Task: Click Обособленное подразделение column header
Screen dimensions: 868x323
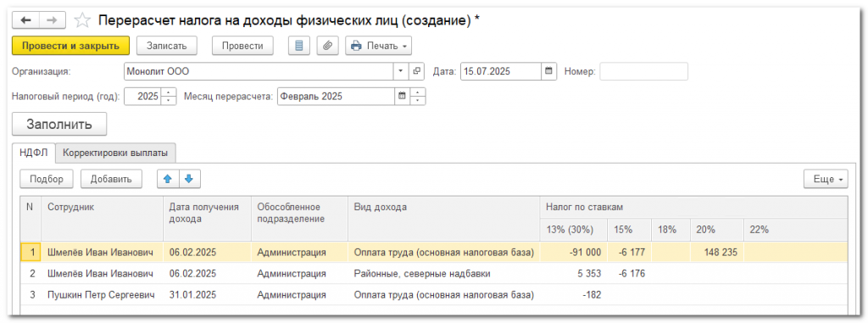Action: (x=299, y=218)
